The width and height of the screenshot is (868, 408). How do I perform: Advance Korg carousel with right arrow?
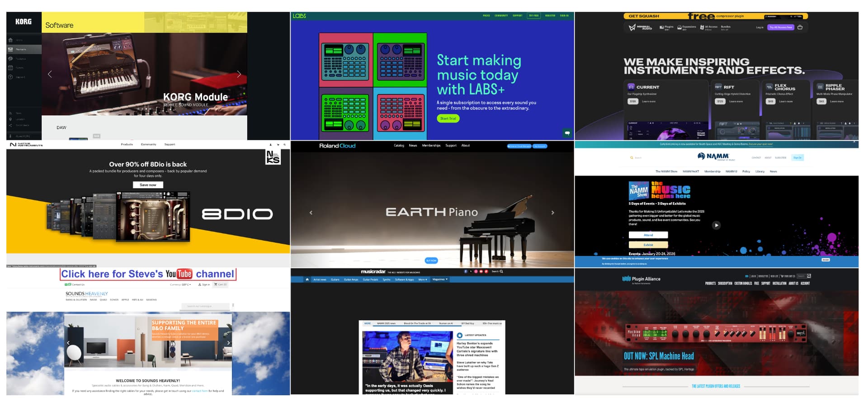pos(239,74)
